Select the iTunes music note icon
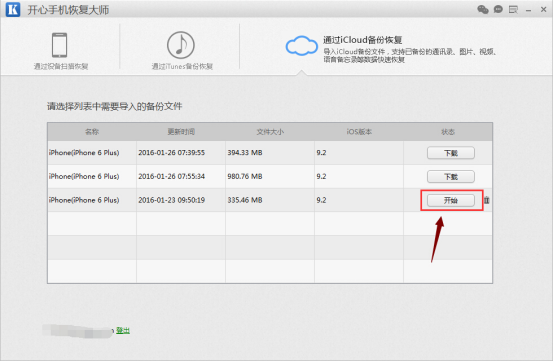Viewport: 553px width, 361px height. 181,45
